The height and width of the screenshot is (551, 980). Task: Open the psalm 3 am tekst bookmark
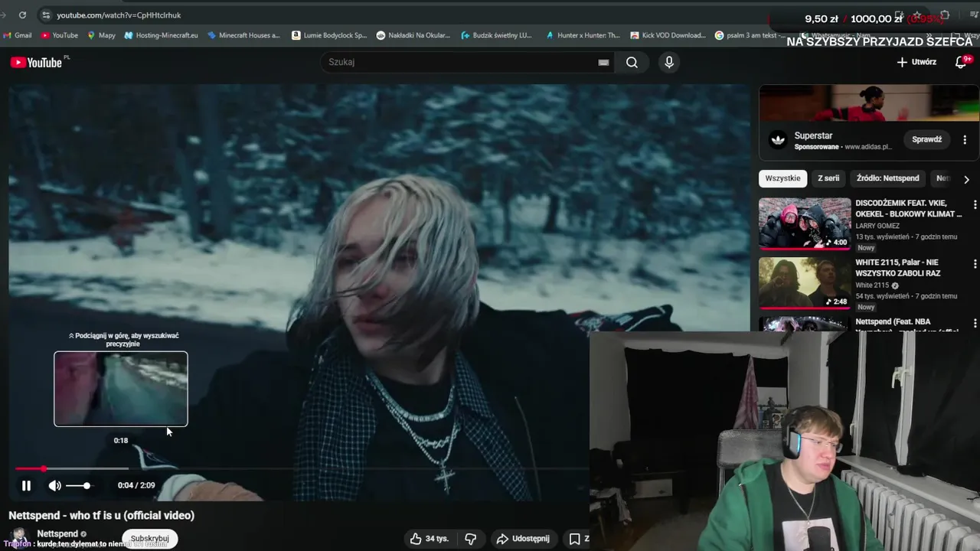pos(750,35)
